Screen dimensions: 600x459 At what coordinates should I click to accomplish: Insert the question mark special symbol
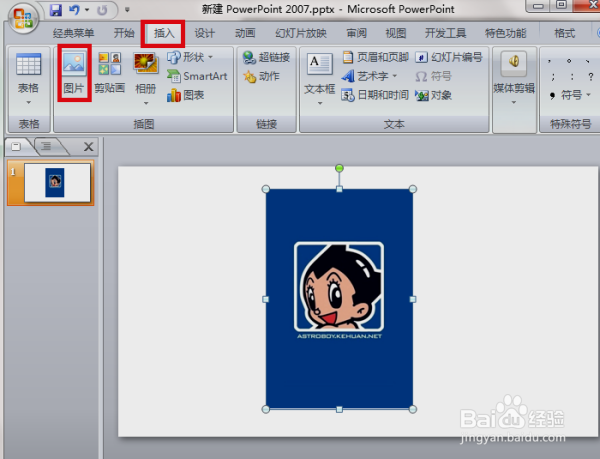(590, 77)
